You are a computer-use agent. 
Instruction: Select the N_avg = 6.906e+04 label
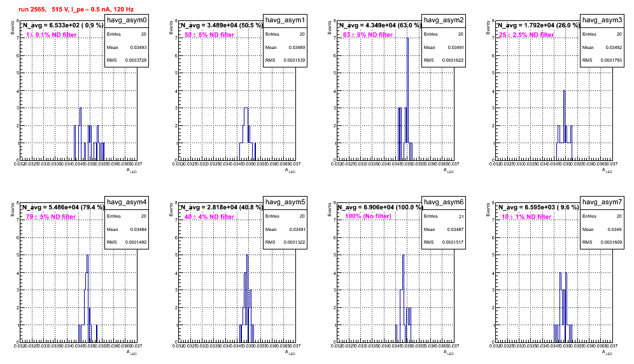[380, 207]
